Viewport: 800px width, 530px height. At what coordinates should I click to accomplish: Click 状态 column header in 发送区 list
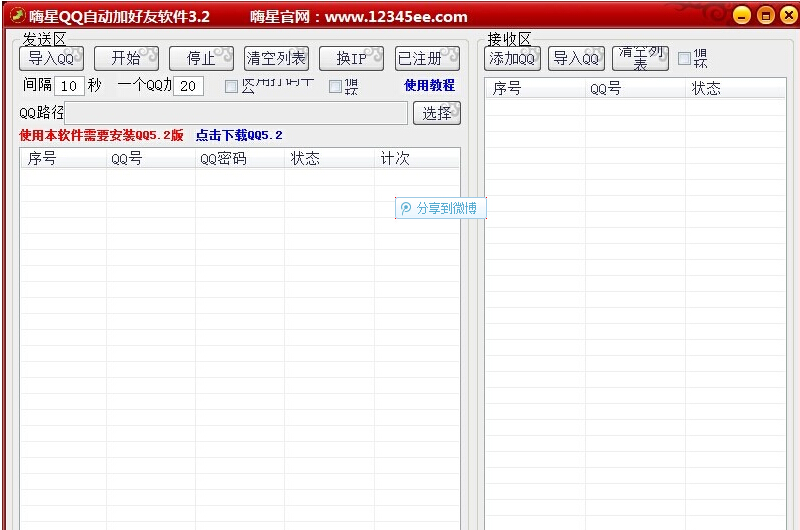pos(329,158)
